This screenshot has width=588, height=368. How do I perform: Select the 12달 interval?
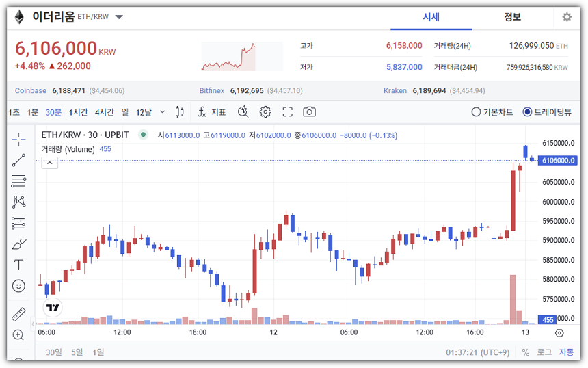[144, 112]
